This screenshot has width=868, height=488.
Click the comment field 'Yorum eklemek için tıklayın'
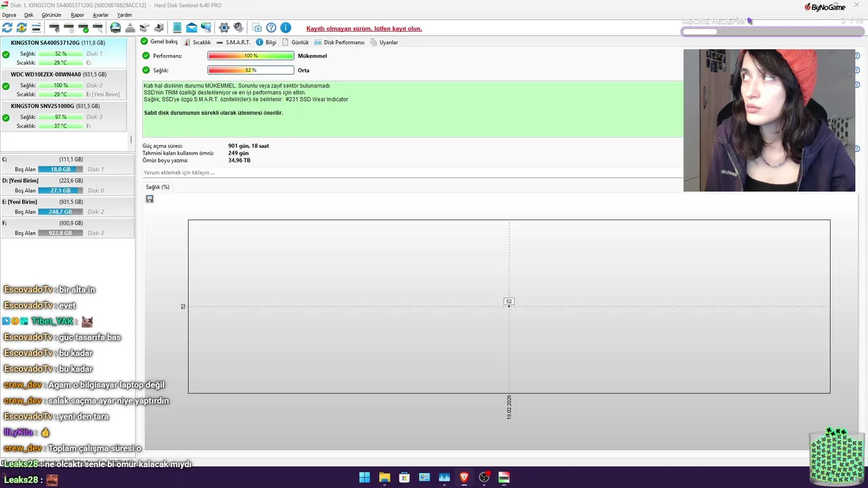[412, 173]
